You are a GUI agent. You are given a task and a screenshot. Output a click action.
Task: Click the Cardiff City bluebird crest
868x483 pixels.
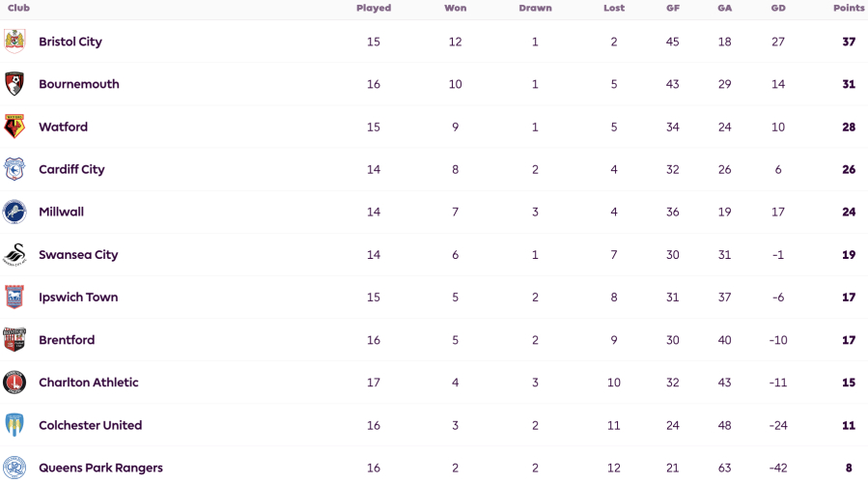tap(14, 169)
